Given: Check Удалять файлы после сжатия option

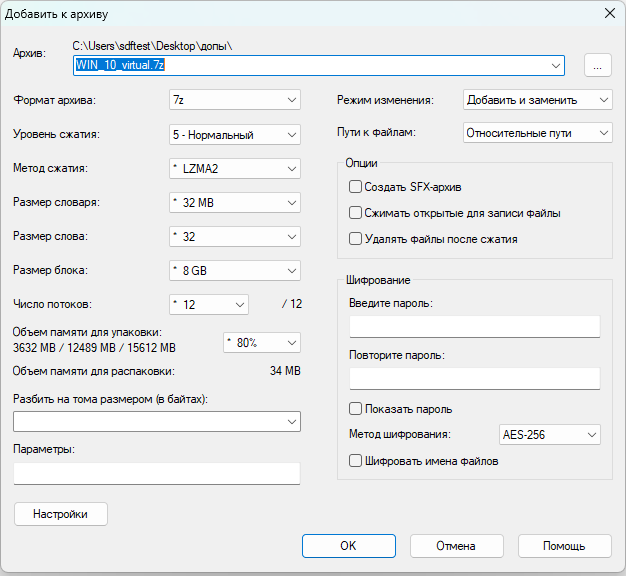Looking at the screenshot, I should click(355, 239).
